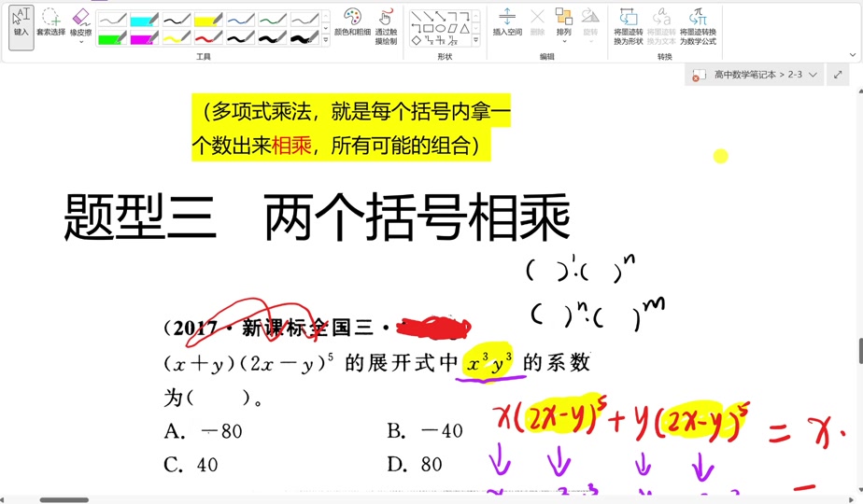The height and width of the screenshot is (504, 863).
Task: Pick the yellow highlighter in the top row
Action: tap(208, 21)
